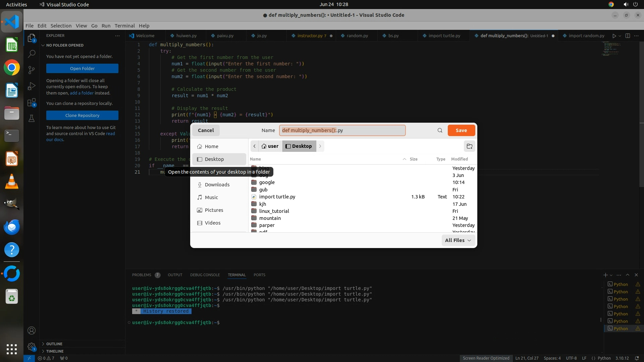Create new folder icon in save dialog
Screen dimensions: 644x362
tap(469, 146)
